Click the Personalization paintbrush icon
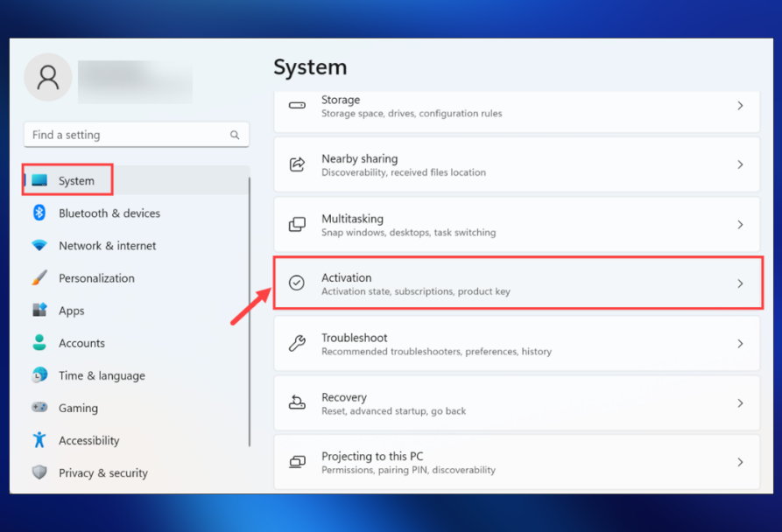The image size is (782, 532). click(x=39, y=278)
